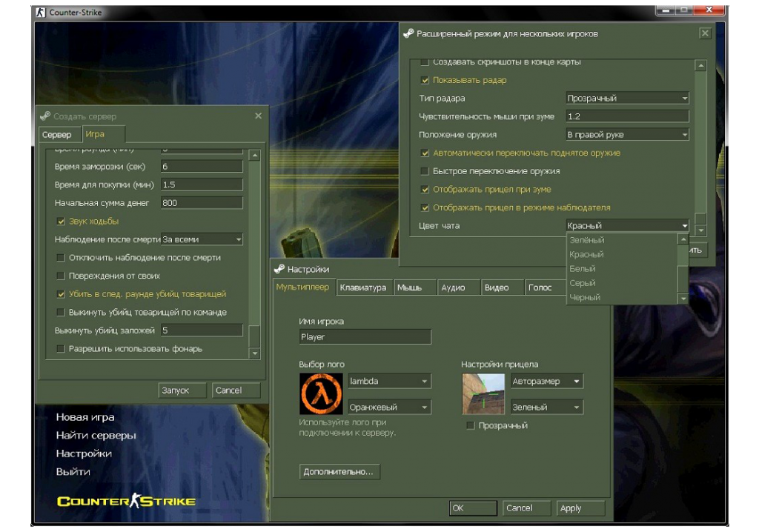
Task: Click Имя игрока field containing Player
Action: pyautogui.click(x=365, y=337)
